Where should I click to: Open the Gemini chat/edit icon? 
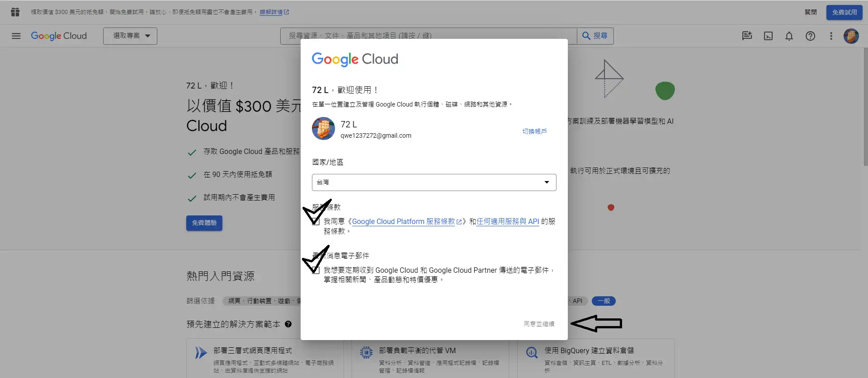click(747, 36)
